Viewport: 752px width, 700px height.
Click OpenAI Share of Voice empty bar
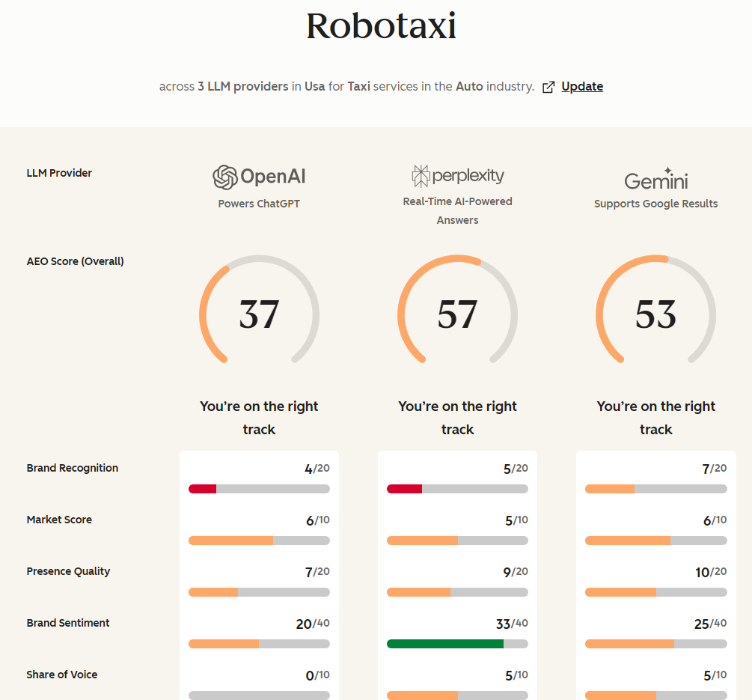pos(259,696)
